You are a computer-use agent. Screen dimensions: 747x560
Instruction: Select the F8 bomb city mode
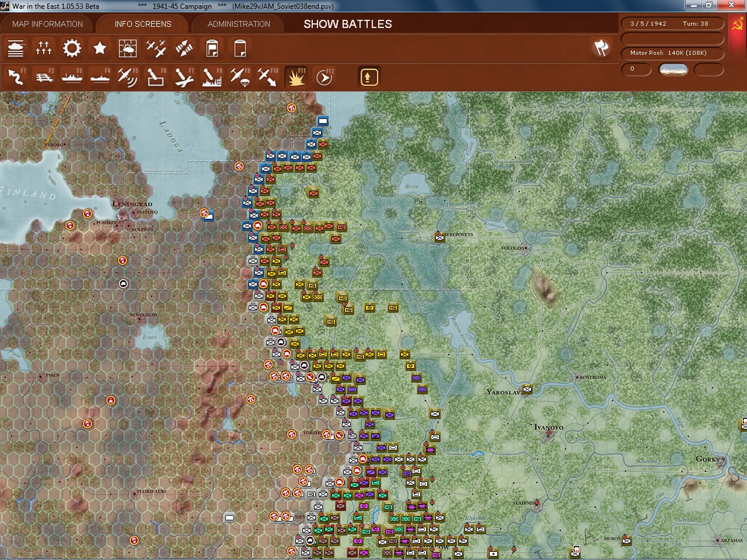212,77
